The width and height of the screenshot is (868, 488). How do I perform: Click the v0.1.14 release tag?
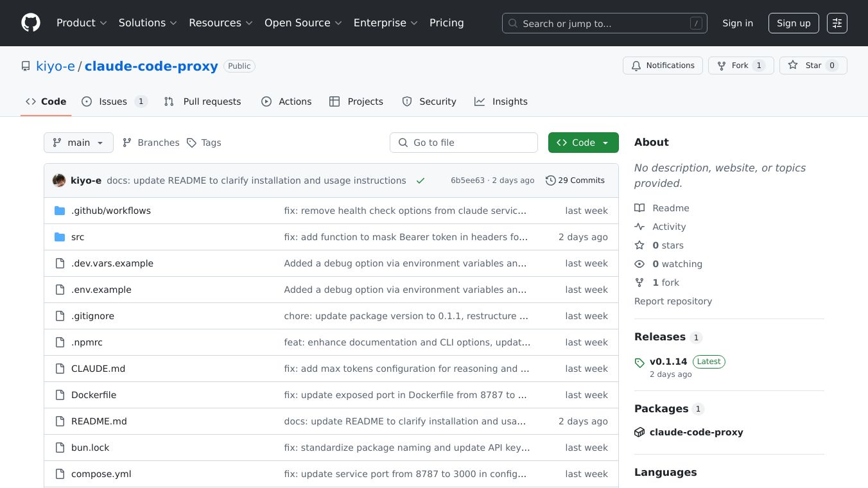[668, 362]
